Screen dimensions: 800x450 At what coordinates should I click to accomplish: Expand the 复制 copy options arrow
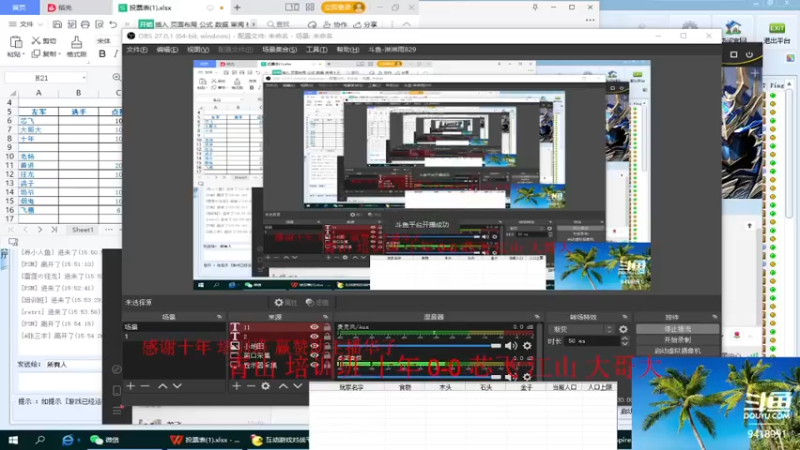pyautogui.click(x=59, y=54)
